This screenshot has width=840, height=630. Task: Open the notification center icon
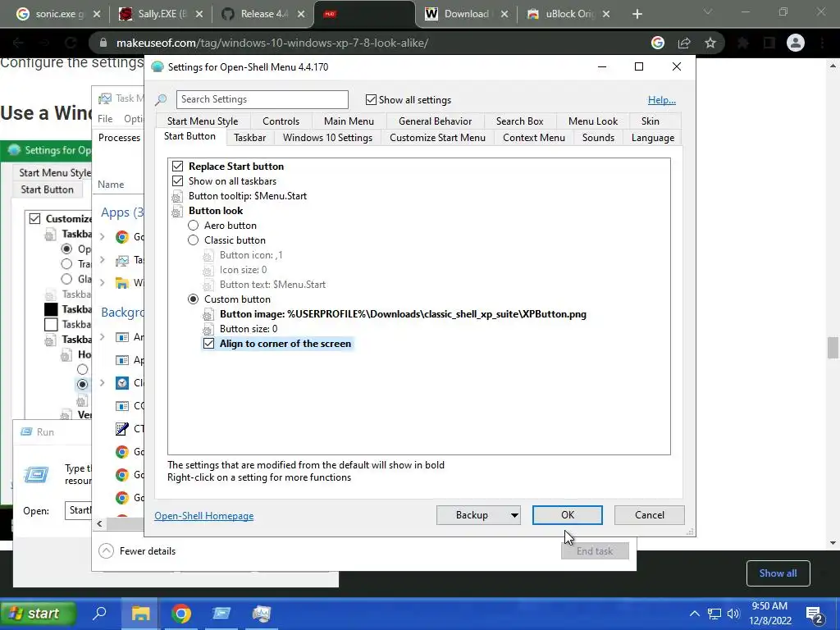pos(815,615)
